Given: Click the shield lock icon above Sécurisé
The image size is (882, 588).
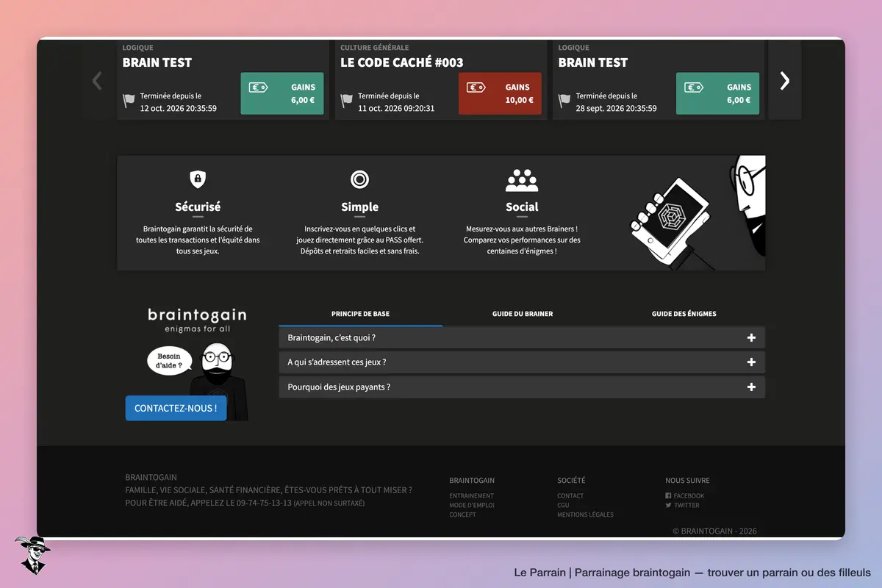Looking at the screenshot, I should click(x=198, y=179).
